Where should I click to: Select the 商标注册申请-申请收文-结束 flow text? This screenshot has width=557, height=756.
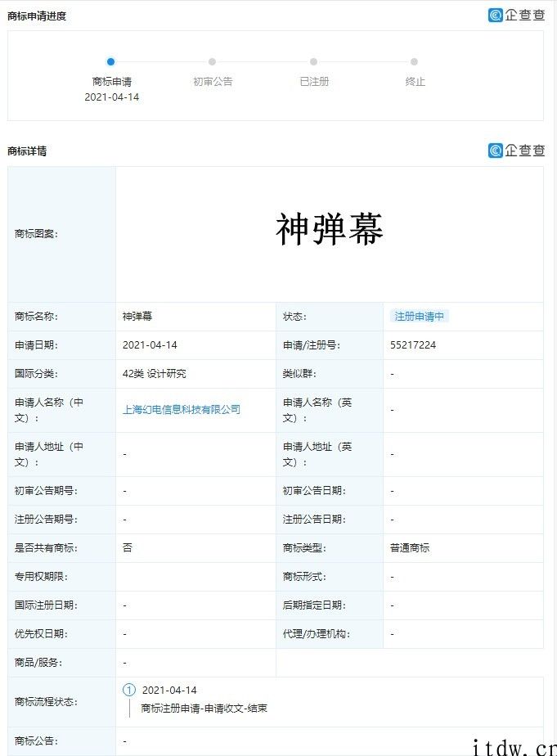point(204,709)
